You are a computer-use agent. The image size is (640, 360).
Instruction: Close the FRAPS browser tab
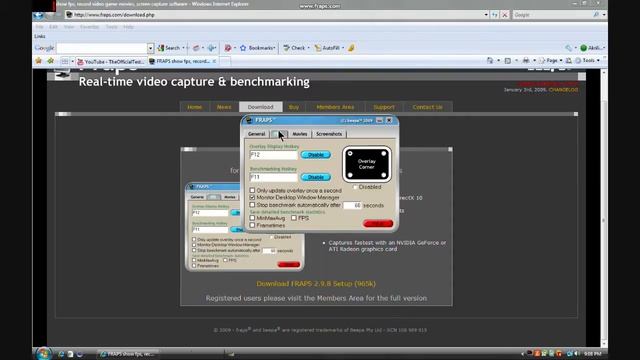click(x=214, y=61)
